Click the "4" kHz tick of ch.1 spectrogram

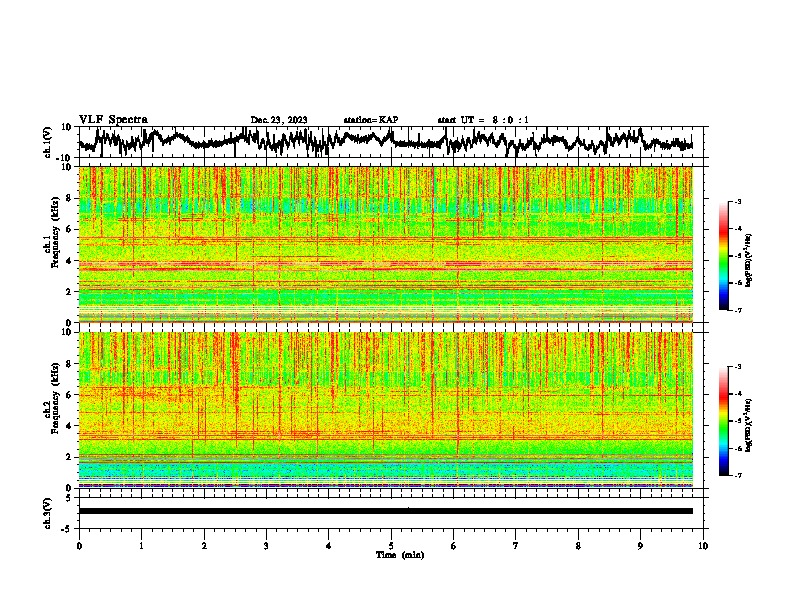pyautogui.click(x=70, y=261)
